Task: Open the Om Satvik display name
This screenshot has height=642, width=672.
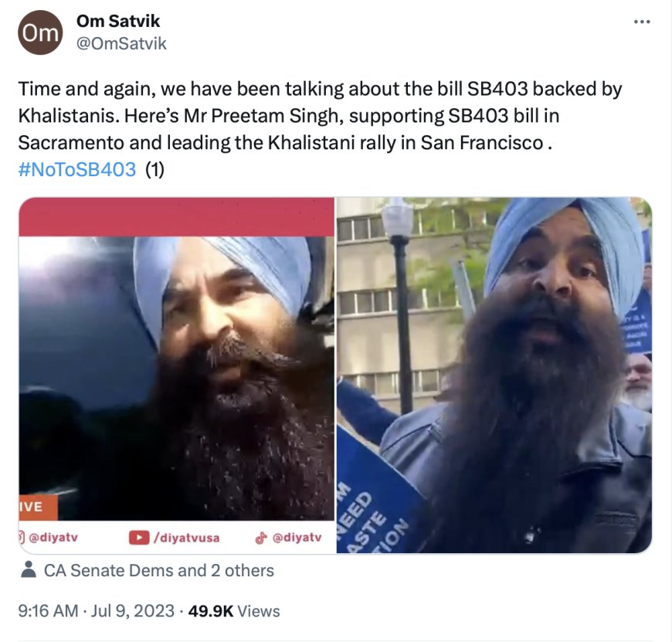Action: point(118,21)
